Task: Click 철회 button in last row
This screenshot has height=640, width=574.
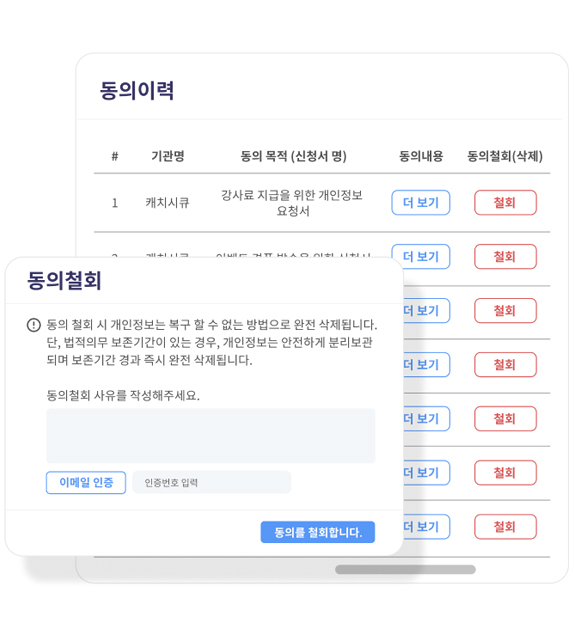Action: (x=505, y=527)
